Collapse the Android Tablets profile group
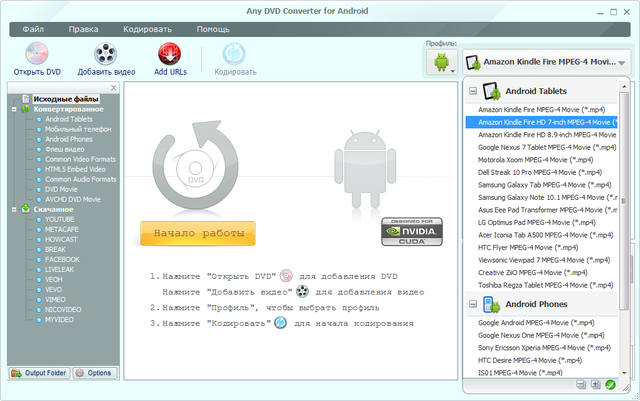 point(473,91)
